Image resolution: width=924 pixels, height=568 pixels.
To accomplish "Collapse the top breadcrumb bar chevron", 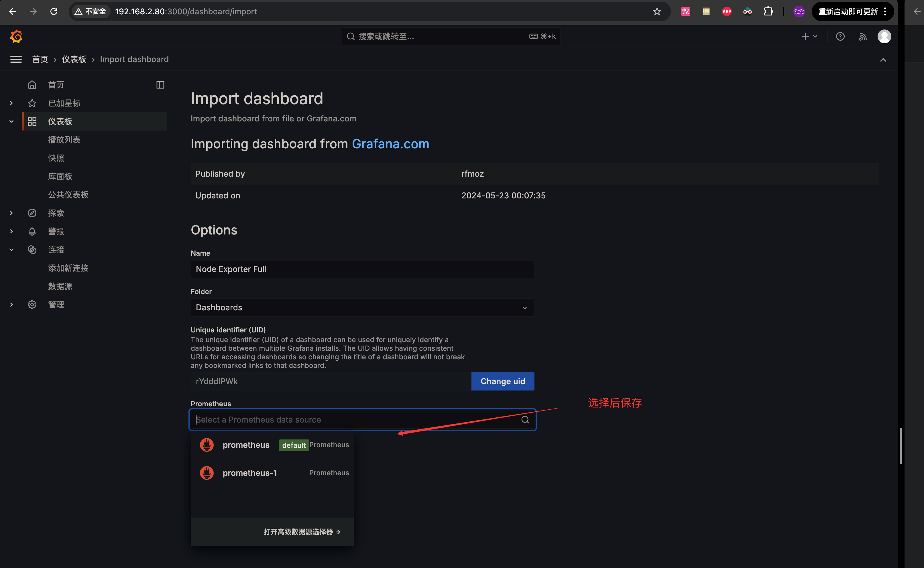I will click(x=883, y=60).
